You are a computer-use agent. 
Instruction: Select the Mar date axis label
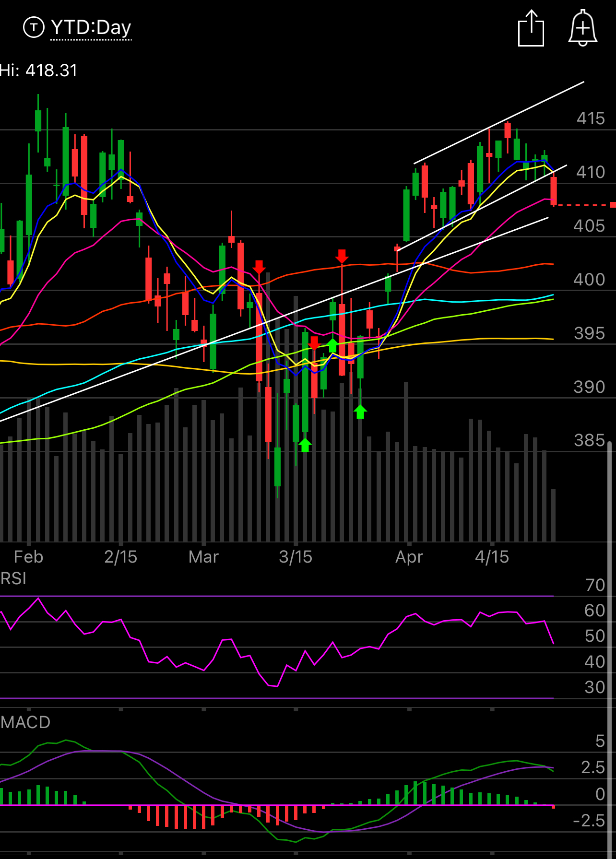[204, 557]
